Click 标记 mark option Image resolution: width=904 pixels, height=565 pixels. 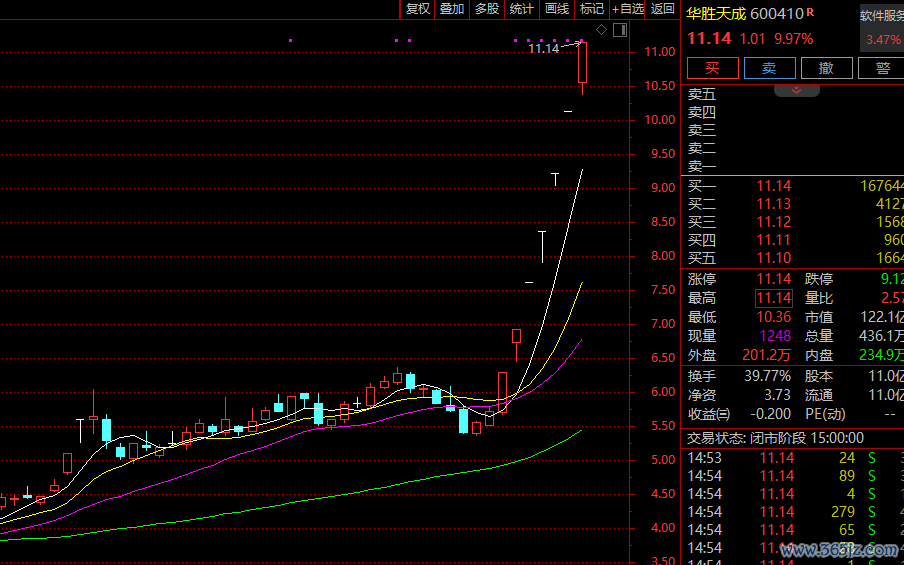(592, 9)
